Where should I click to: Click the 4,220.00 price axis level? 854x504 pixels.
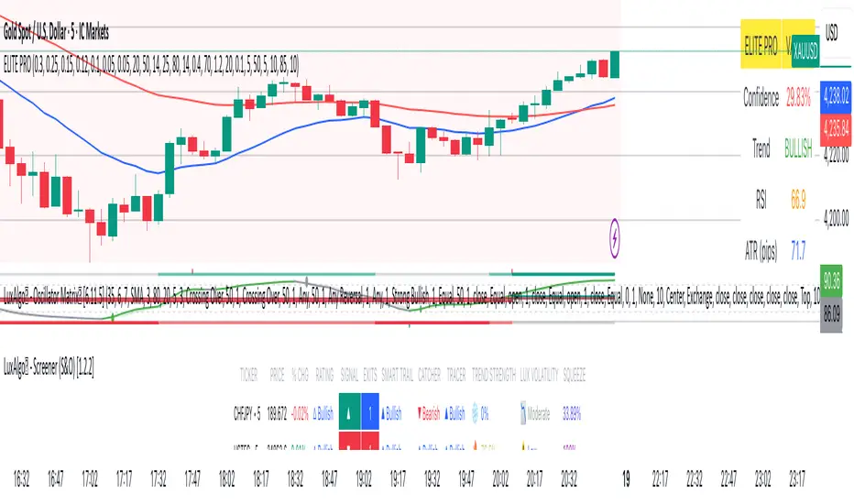tap(836, 157)
